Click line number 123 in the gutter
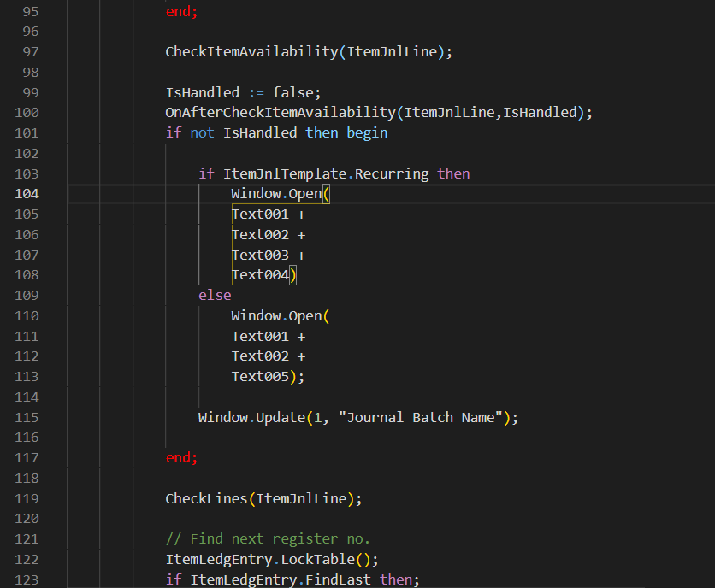Viewport: 715px width, 588px height. coord(27,579)
